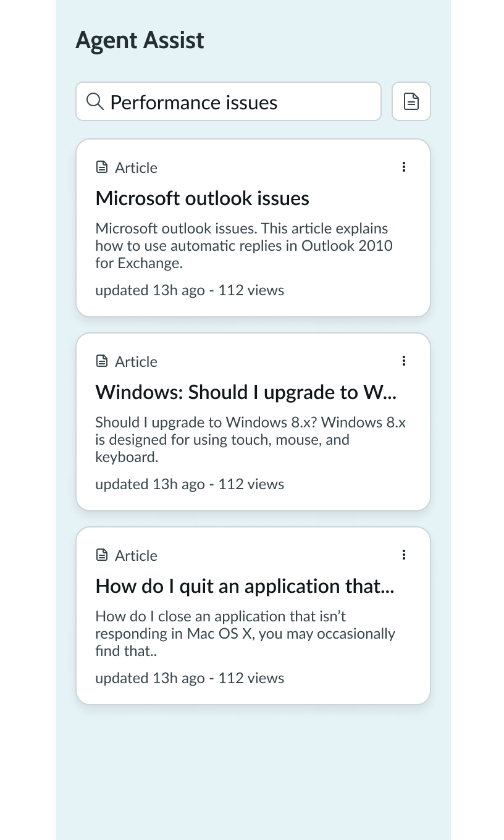Click updated 13h ago on Windows card
This screenshot has width=504, height=840.
149,484
